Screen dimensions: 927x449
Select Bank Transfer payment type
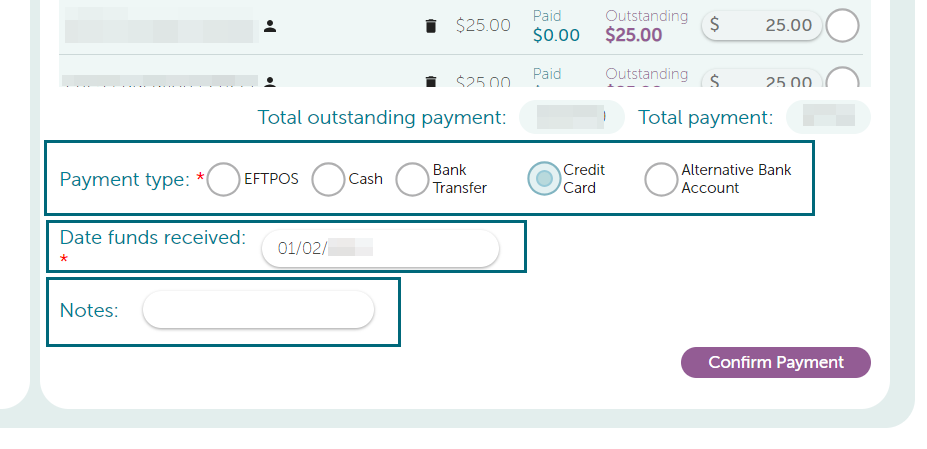point(412,179)
